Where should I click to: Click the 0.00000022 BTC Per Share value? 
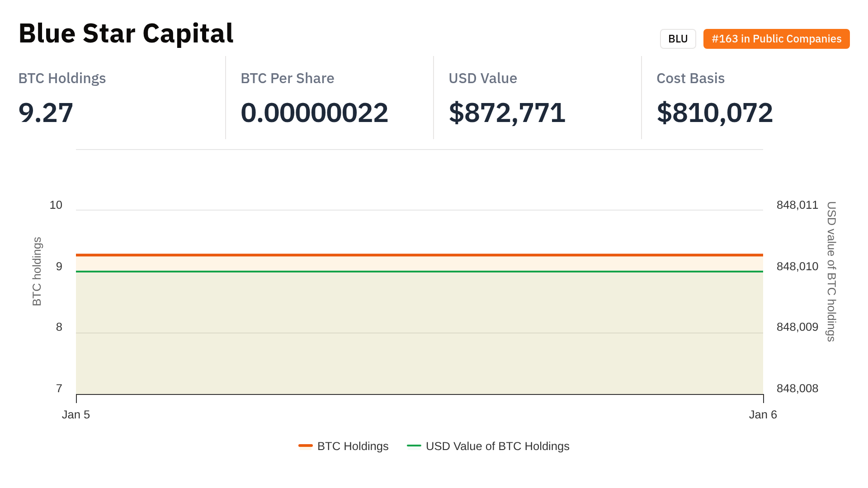(314, 113)
